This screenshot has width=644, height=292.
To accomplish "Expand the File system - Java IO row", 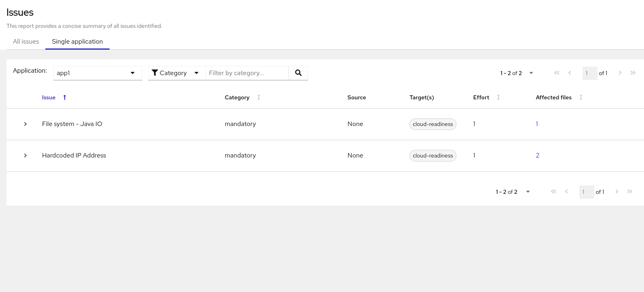I will [25, 124].
